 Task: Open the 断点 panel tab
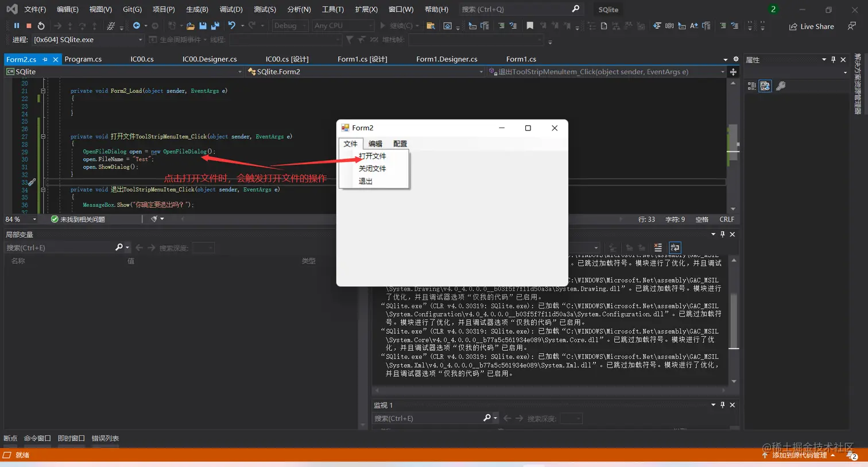point(10,438)
